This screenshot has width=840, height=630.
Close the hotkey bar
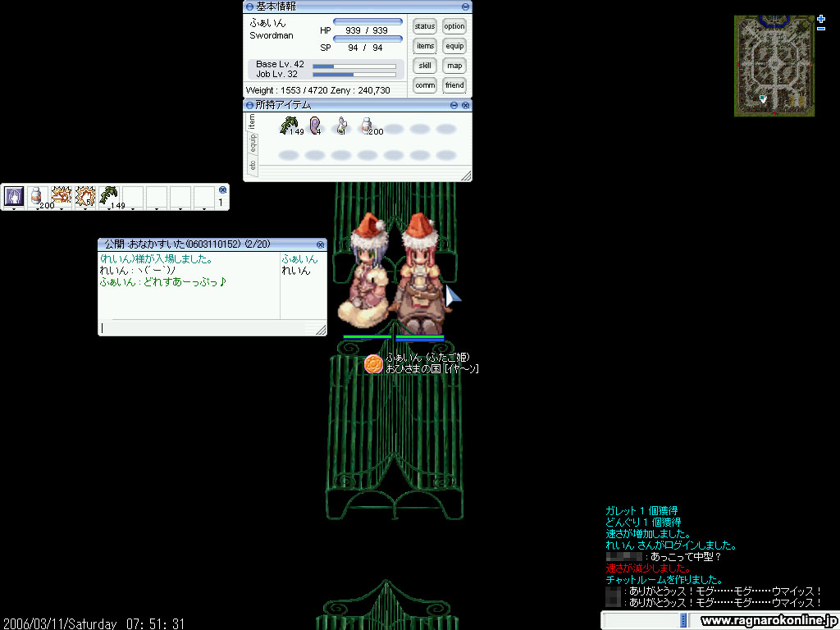[222, 189]
